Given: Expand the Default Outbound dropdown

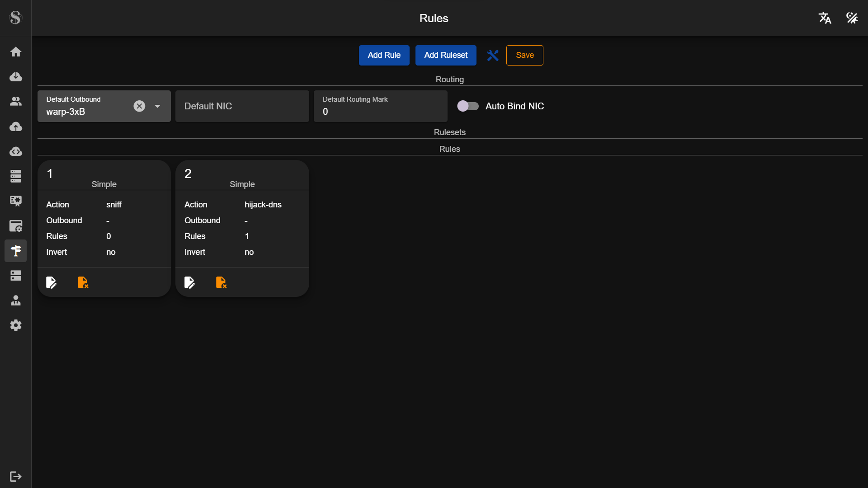Looking at the screenshot, I should 157,106.
